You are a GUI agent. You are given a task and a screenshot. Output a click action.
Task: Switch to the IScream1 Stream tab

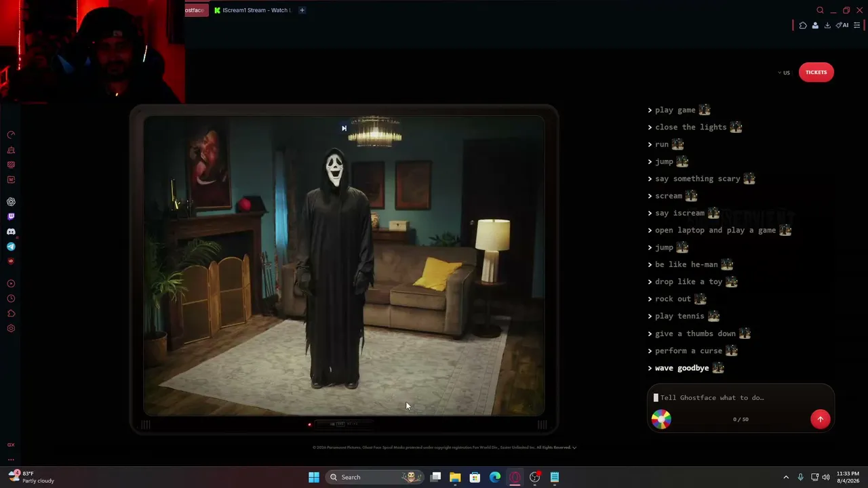pos(252,10)
